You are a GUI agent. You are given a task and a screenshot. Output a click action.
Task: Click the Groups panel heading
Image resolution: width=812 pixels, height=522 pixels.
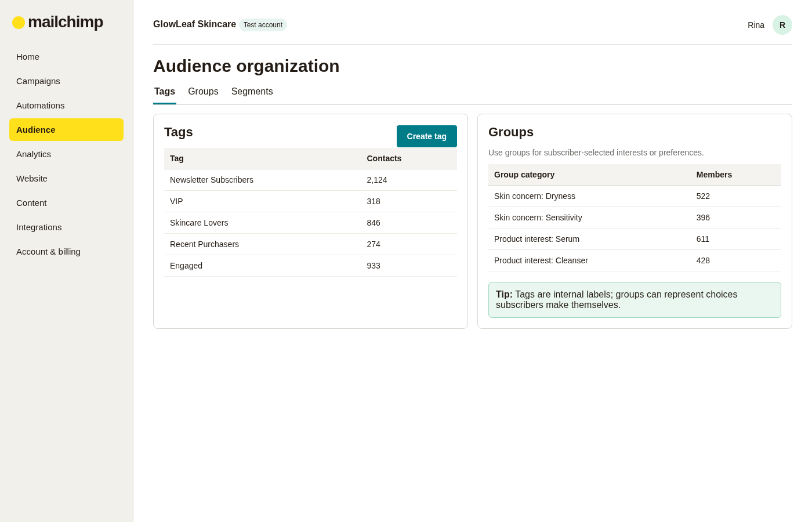[x=511, y=132]
